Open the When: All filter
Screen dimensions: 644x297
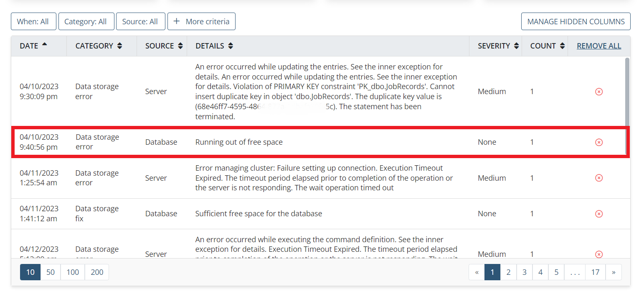click(x=33, y=22)
